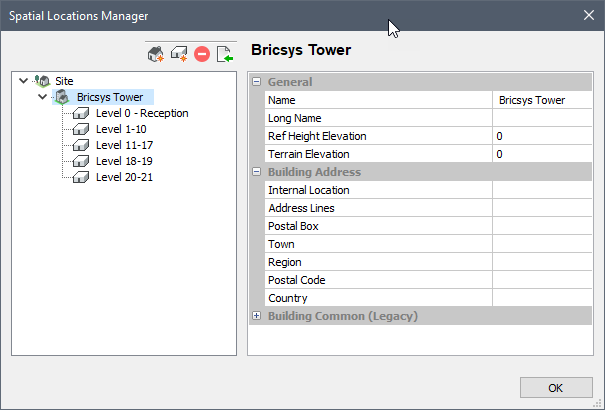Viewport: 605px width, 410px height.
Task: Expand the Building Common (Legacy) section
Action: (256, 316)
